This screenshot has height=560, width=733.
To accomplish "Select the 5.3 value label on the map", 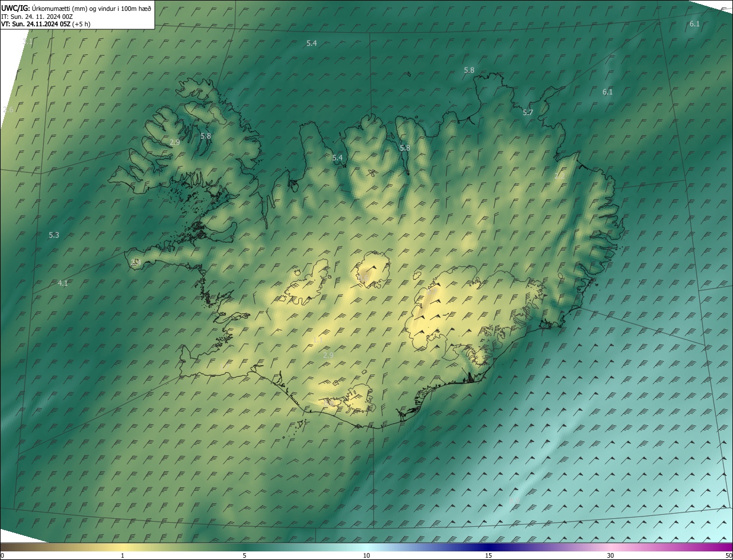I will tap(54, 235).
